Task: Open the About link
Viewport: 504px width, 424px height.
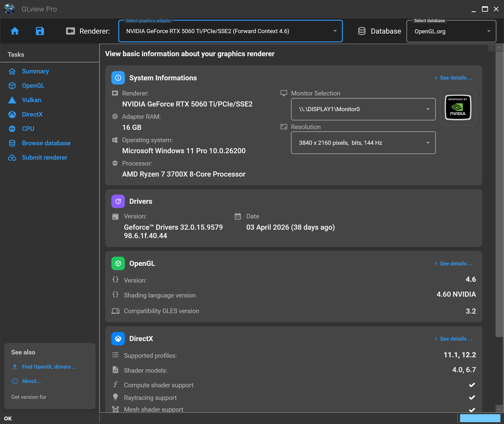Action: [x=31, y=381]
